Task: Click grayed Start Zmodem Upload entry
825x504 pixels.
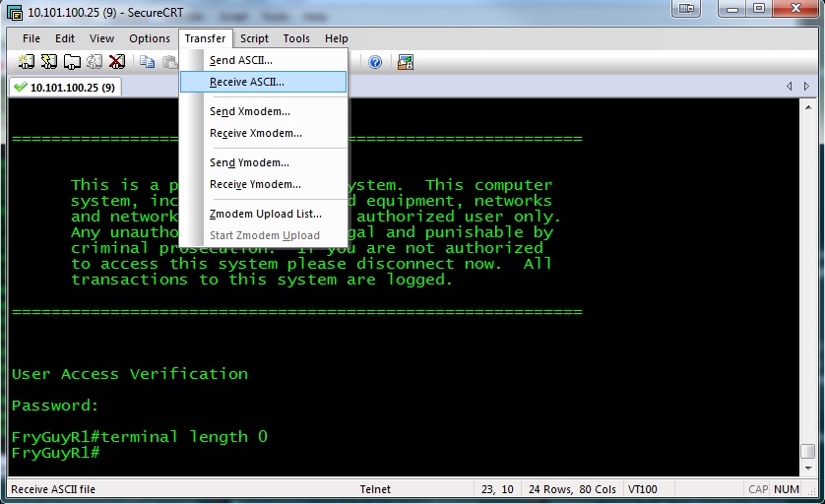Action: tap(263, 235)
